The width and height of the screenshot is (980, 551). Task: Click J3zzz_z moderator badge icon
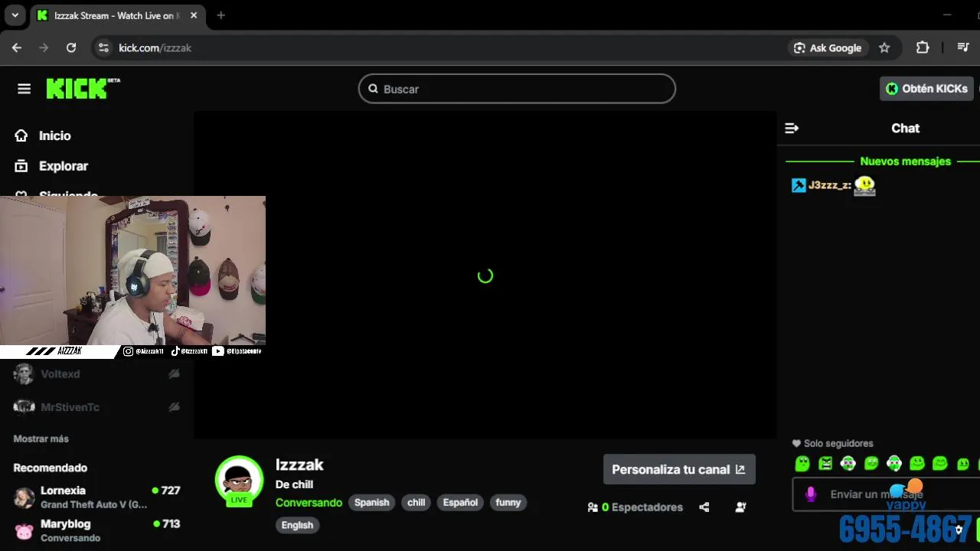click(x=799, y=185)
